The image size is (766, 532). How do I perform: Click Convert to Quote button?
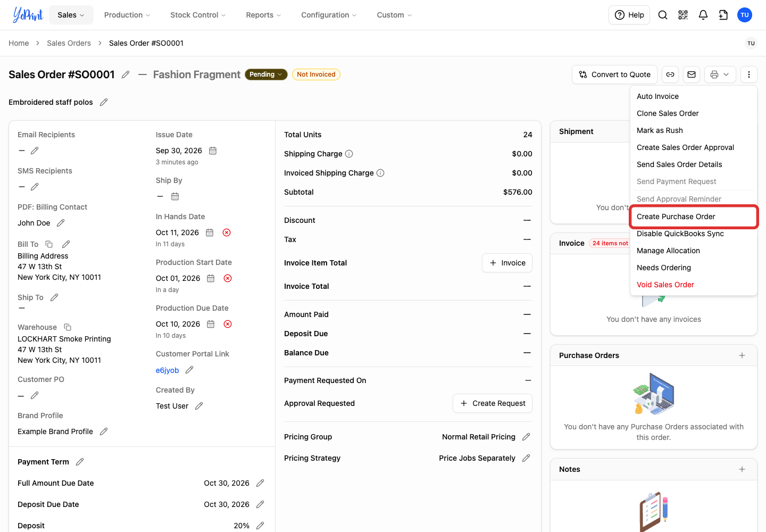pos(615,74)
